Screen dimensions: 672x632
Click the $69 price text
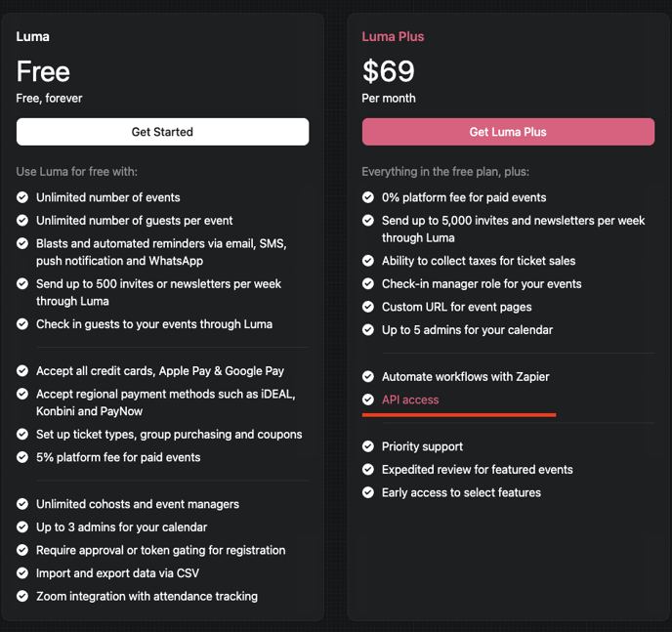point(389,71)
